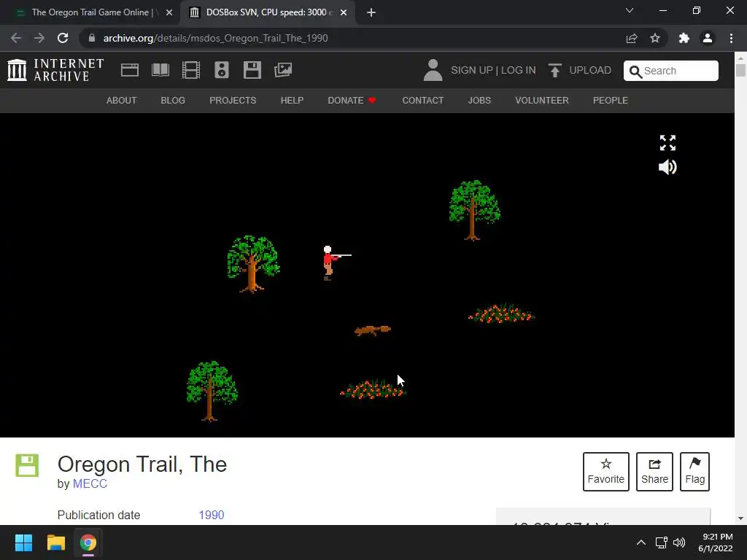Screen dimensions: 747x560
Task: Click the page vertical scrollbar thumb
Action: [x=740, y=70]
